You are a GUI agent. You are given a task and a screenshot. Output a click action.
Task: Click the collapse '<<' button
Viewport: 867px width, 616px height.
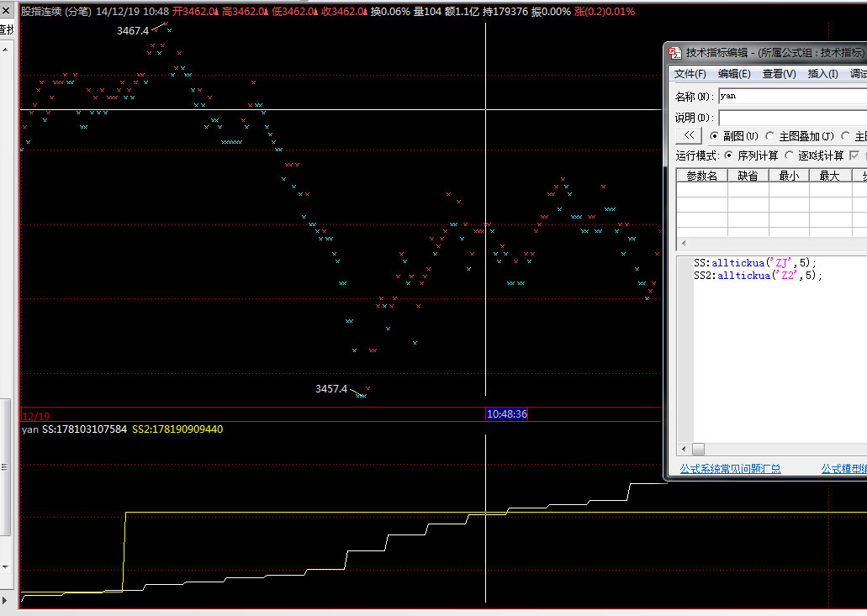click(x=689, y=135)
